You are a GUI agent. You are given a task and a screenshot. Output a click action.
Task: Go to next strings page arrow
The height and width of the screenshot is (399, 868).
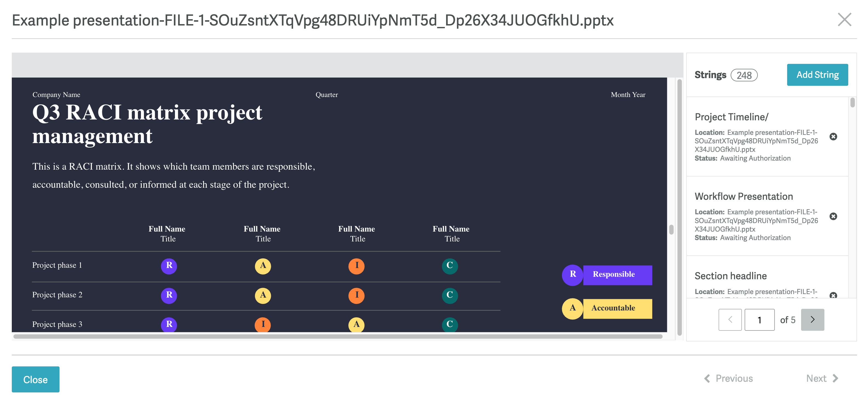[812, 320]
